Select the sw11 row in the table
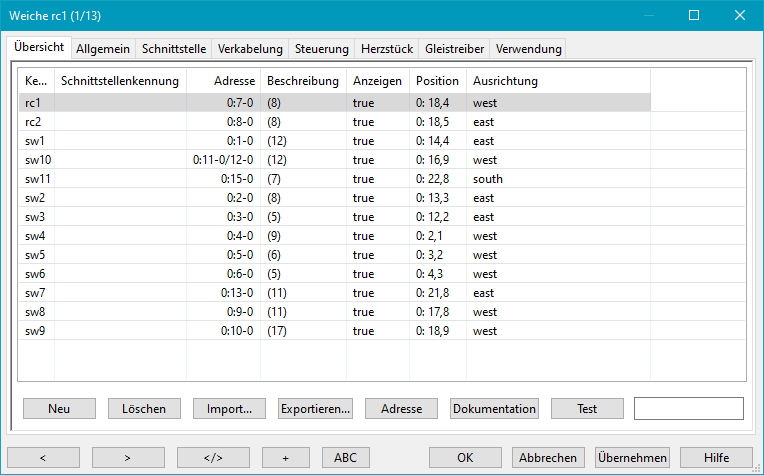This screenshot has height=475, width=764. [38, 179]
